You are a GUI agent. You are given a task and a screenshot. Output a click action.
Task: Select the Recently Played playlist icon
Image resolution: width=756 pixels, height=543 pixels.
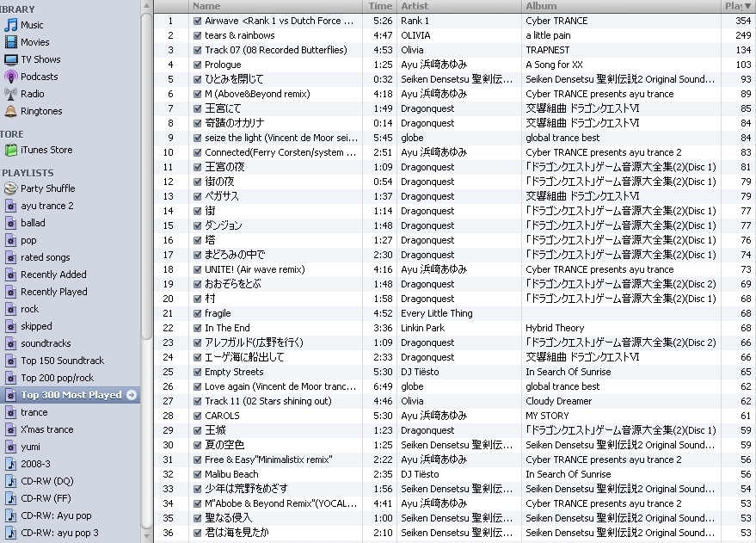[x=10, y=292]
